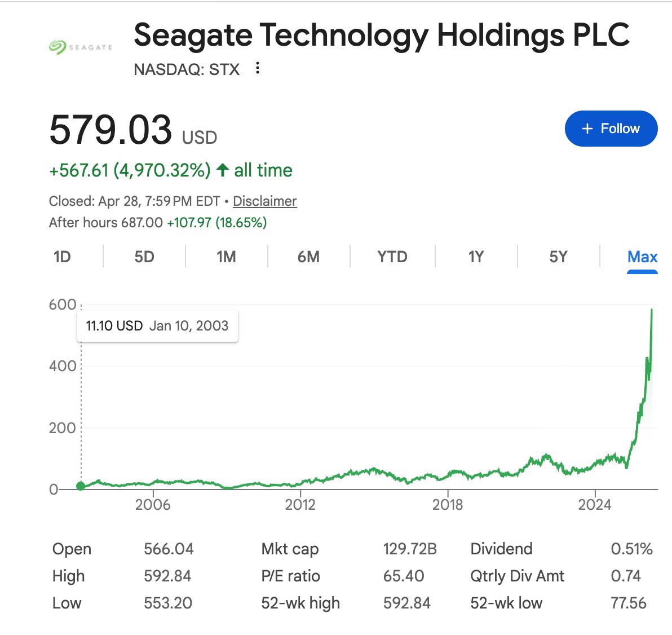
Task: Click the green up arrow icon
Action: (x=223, y=170)
